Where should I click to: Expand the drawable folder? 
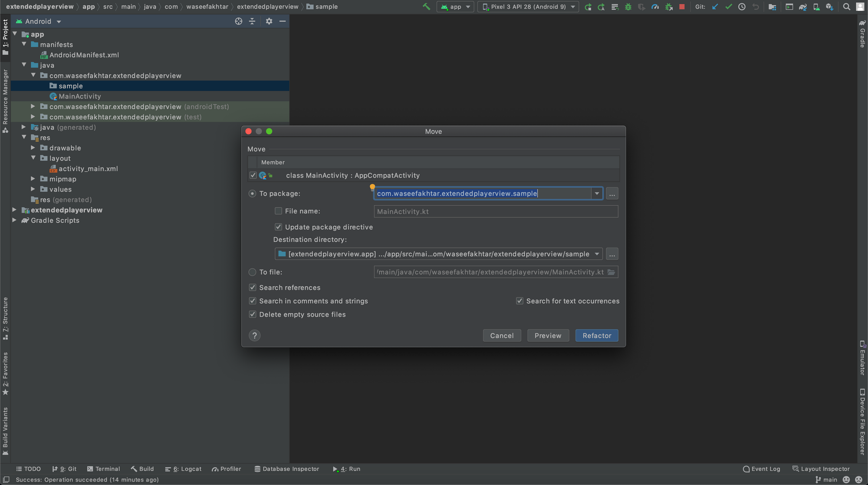(x=33, y=148)
